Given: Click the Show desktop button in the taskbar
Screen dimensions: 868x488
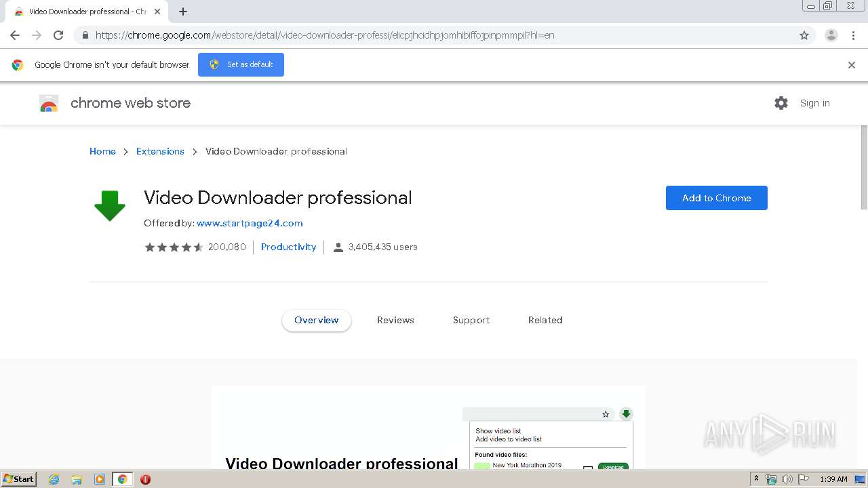Looking at the screenshot, I should [x=861, y=479].
